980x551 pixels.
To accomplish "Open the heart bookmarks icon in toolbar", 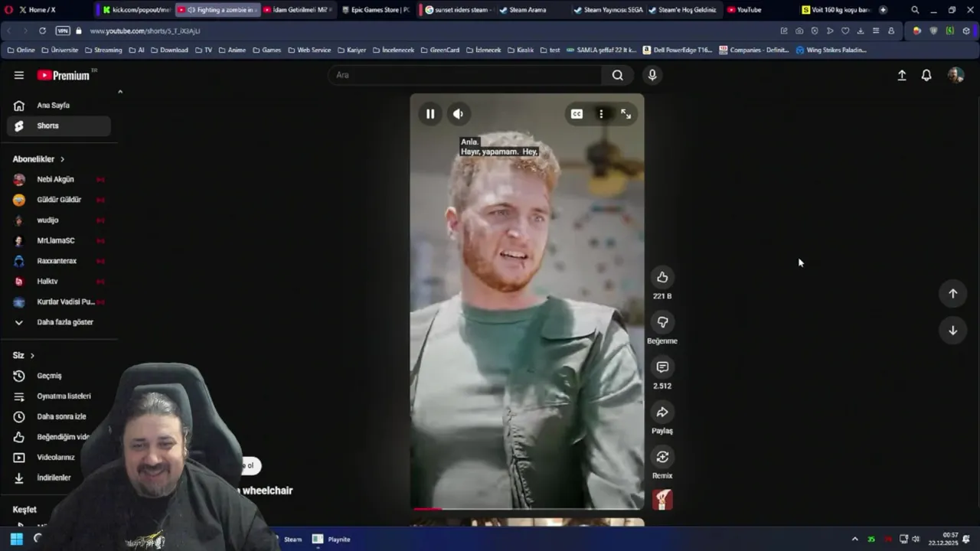I will (x=845, y=31).
